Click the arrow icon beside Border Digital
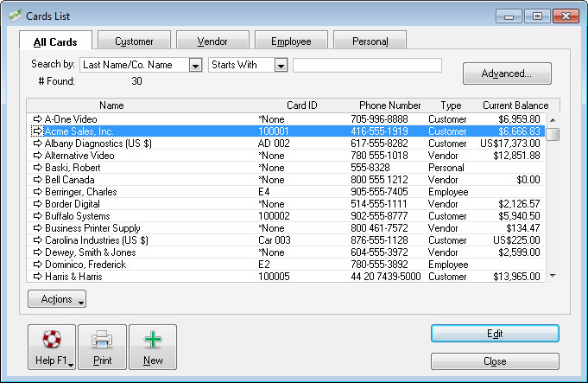The image size is (588, 383). (37, 204)
